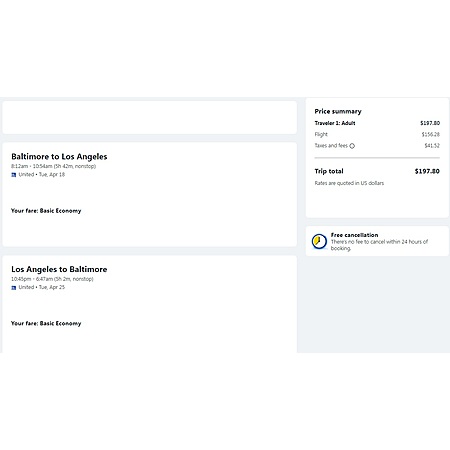Viewport: 450px width, 450px height.
Task: Select the Los Angeles to Baltimore heading
Action: (59, 269)
